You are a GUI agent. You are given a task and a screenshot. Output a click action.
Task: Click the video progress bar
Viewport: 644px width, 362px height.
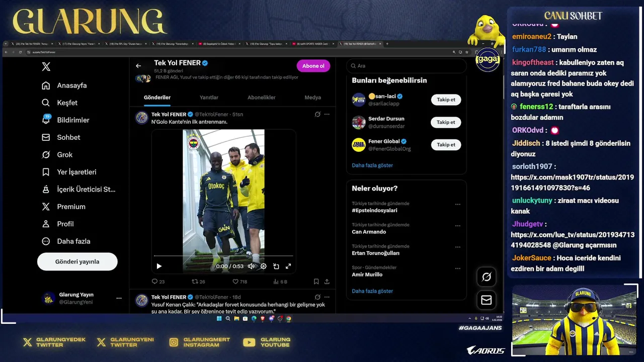pyautogui.click(x=223, y=256)
